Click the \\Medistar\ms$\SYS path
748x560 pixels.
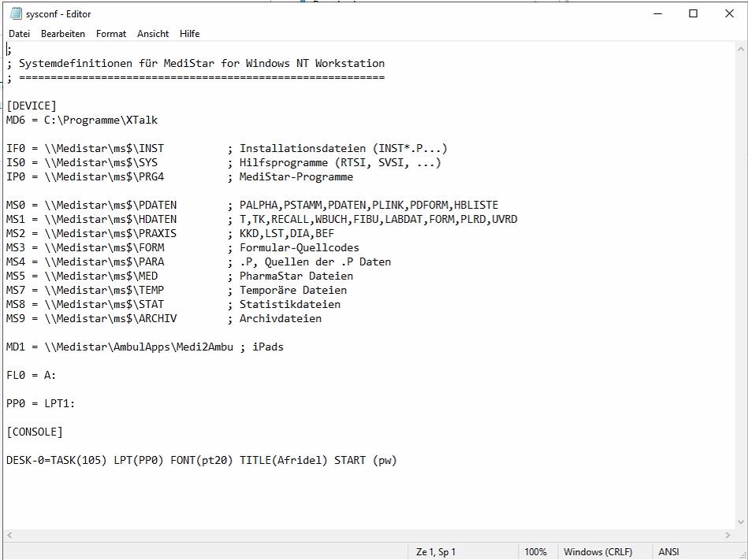[101, 162]
